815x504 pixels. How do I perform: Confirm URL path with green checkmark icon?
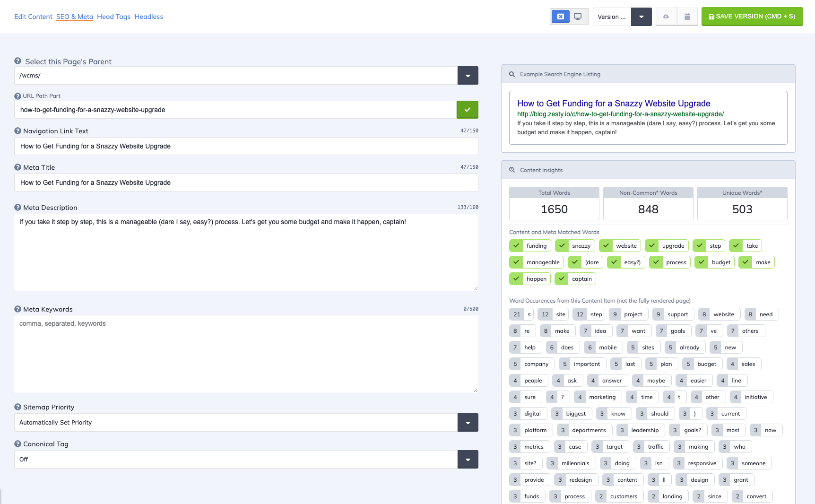[x=467, y=109]
